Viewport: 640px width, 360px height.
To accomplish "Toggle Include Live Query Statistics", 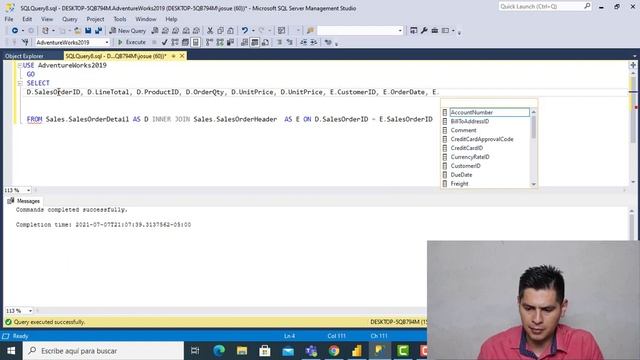I will tap(220, 42).
